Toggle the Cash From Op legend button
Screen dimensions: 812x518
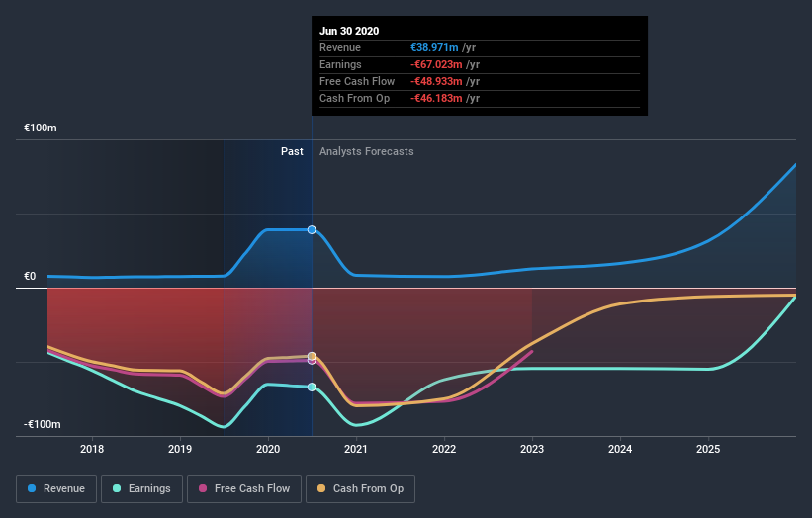(x=360, y=489)
